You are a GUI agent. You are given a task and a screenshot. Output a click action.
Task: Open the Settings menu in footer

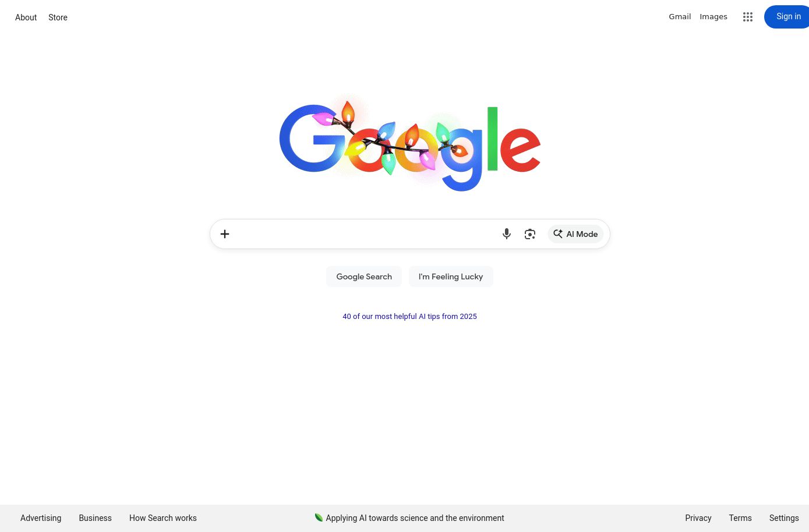tap(784, 518)
